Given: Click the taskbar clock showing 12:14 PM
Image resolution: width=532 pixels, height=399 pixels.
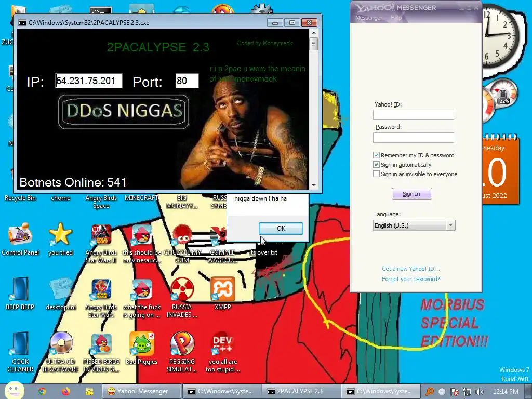Looking at the screenshot, I should pos(506,392).
